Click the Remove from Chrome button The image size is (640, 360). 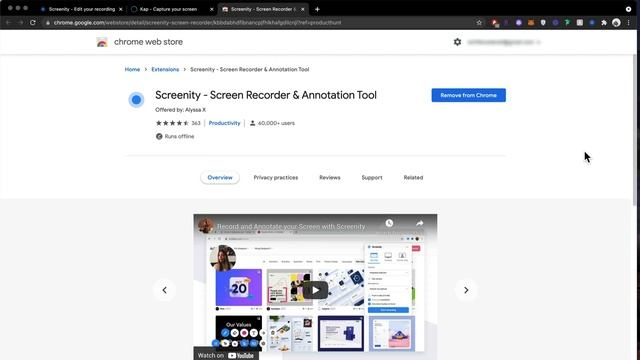click(x=468, y=95)
